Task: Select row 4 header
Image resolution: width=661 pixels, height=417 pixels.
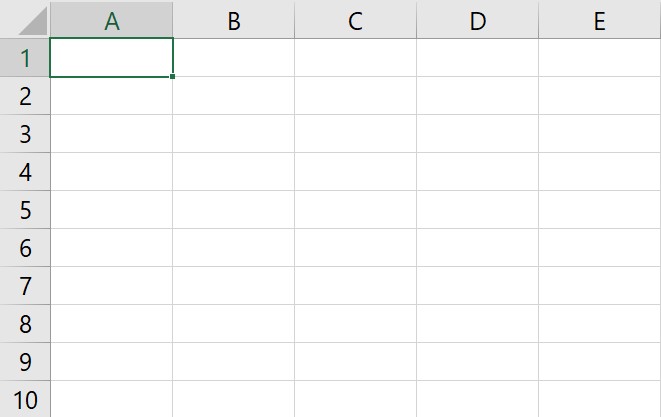Action: point(25,172)
